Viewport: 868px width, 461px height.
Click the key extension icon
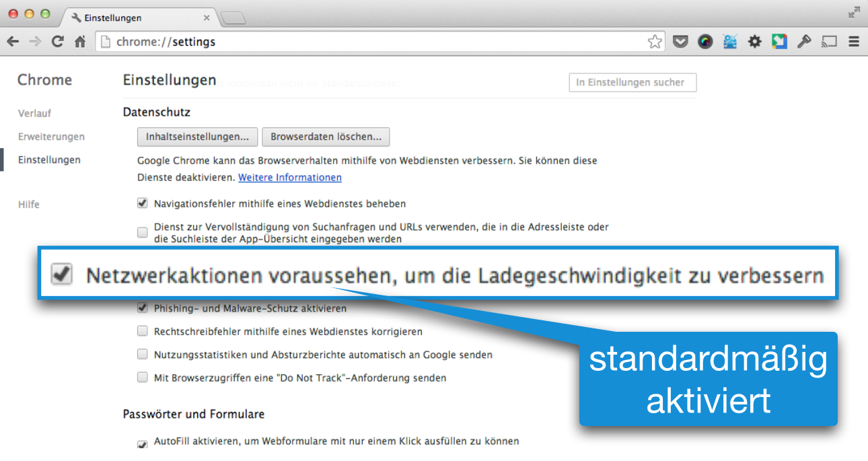point(804,42)
